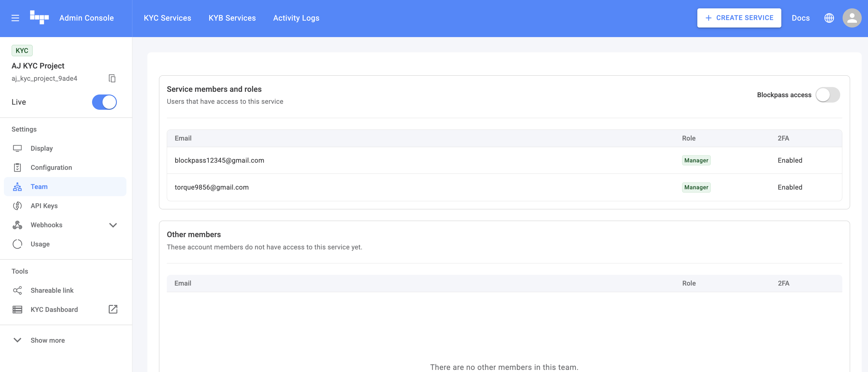Screen dimensions: 868x372
Task: Open the Shareable link tool
Action: [x=52, y=290]
